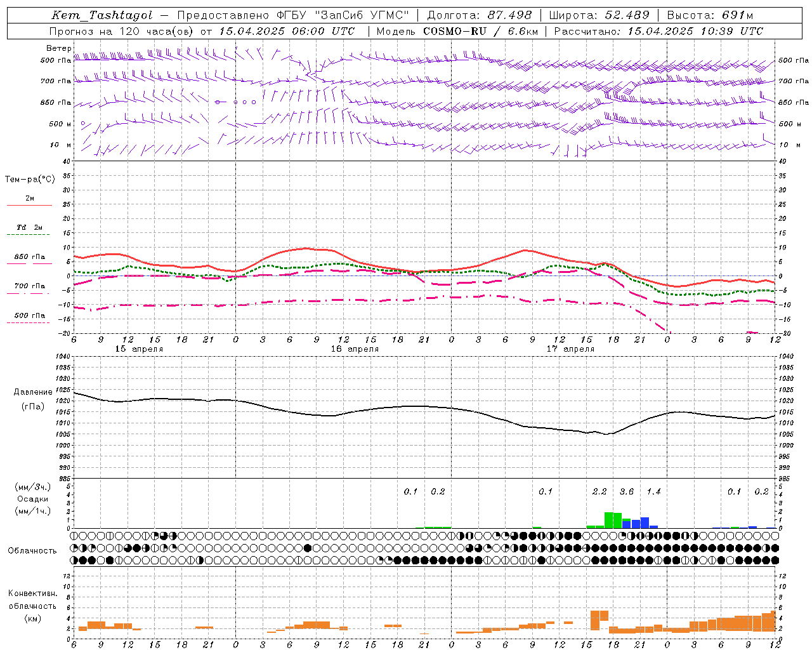The height and width of the screenshot is (650, 812).
Task: Click the Рассчитано: 15.04.2025 10:39 UTC timestamp
Action: click(658, 31)
